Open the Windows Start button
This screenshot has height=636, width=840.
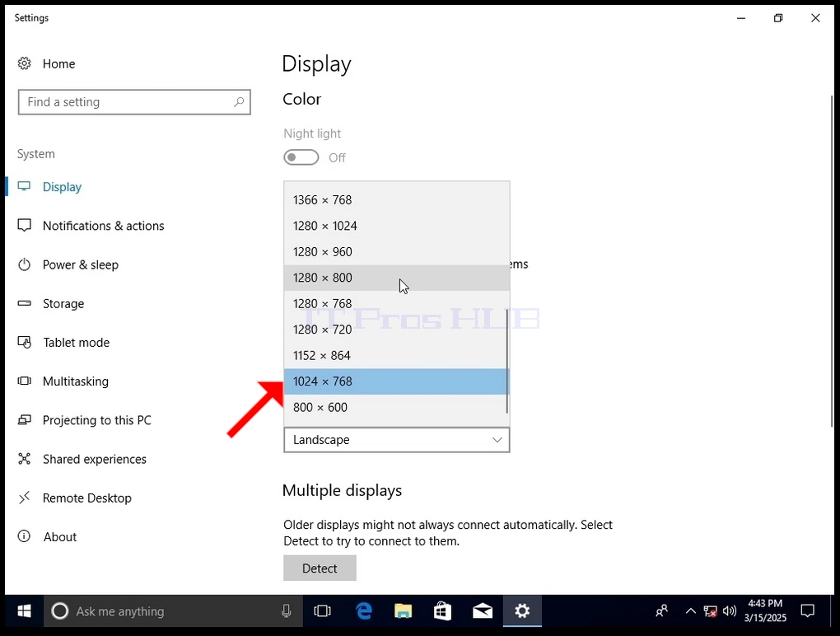(x=24, y=610)
